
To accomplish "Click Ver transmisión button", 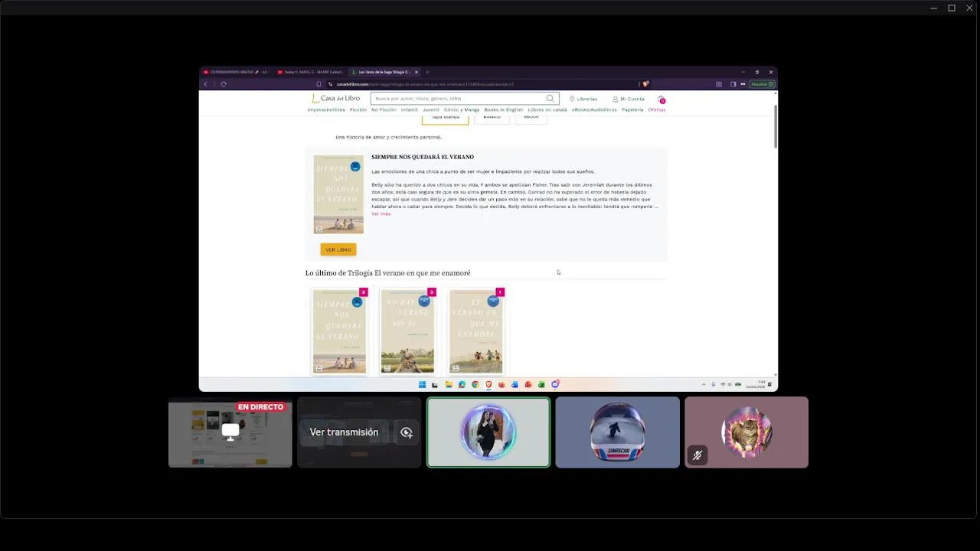I will point(344,432).
